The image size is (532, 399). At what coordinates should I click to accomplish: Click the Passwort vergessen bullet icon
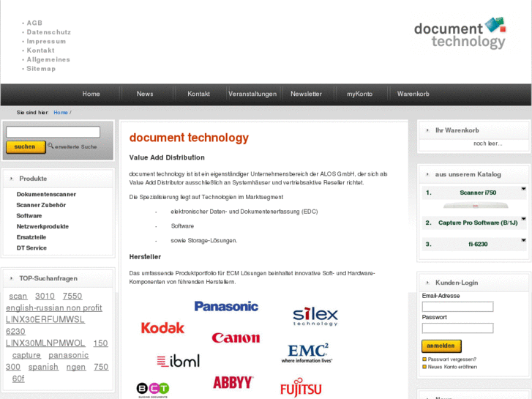coord(424,359)
